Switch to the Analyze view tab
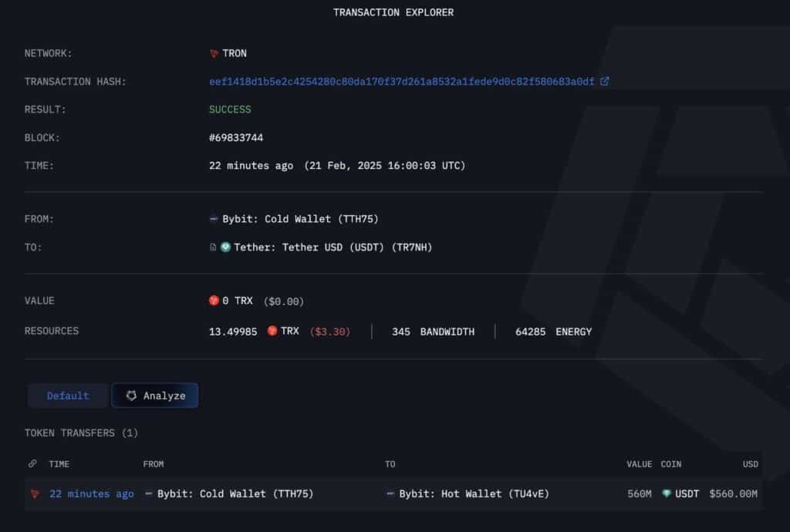 [x=155, y=396]
